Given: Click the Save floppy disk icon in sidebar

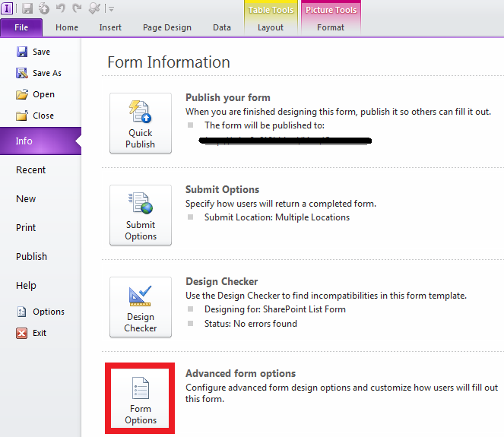Looking at the screenshot, I should click(22, 52).
